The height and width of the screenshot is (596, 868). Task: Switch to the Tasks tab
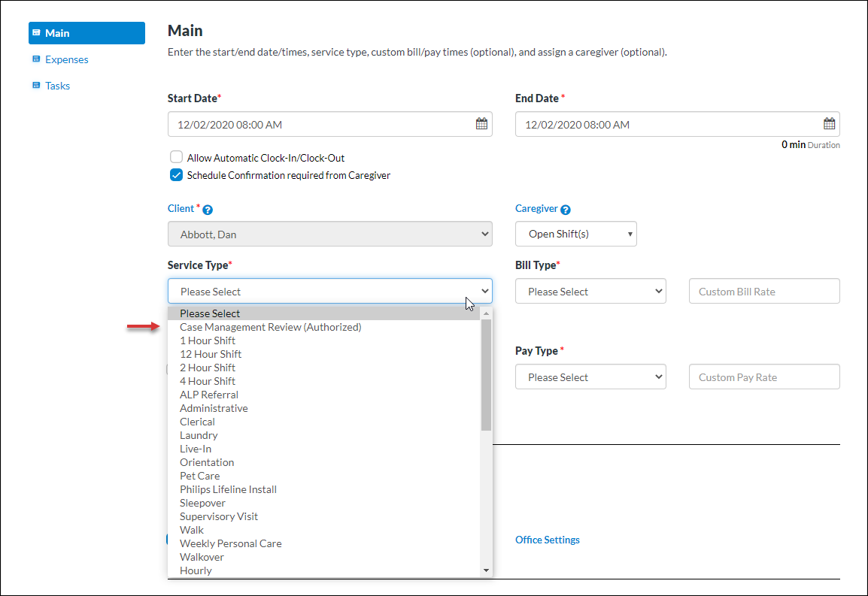57,85
